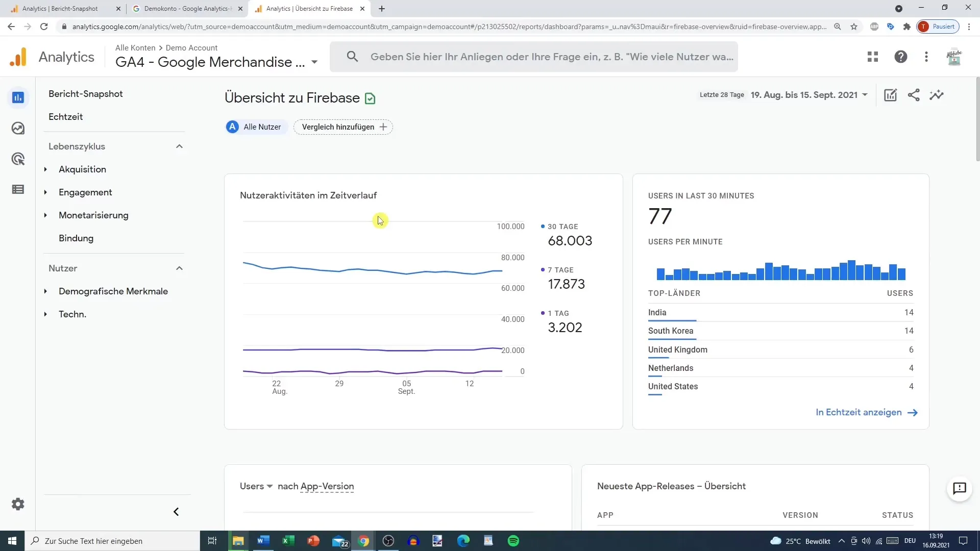980x551 pixels.
Task: Click the Bericht-Snapshot menu item
Action: point(85,93)
